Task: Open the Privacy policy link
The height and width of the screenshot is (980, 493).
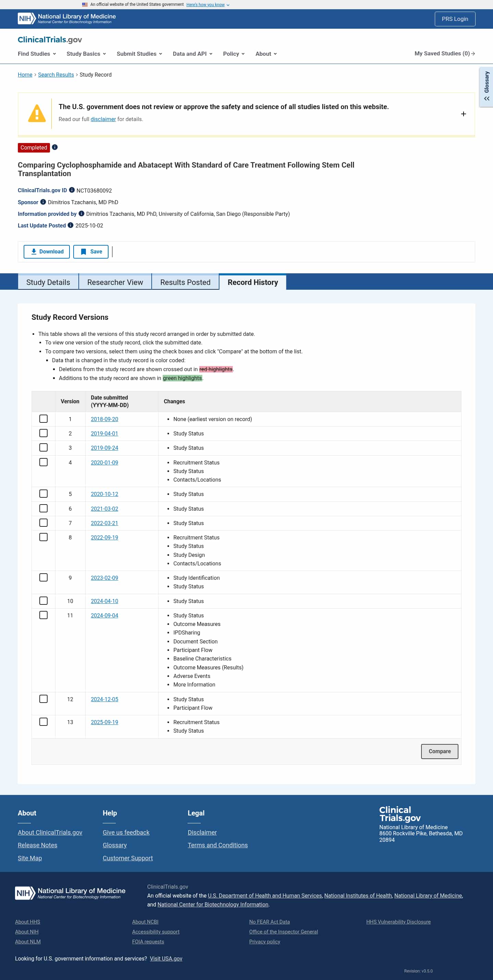Action: 265,941
